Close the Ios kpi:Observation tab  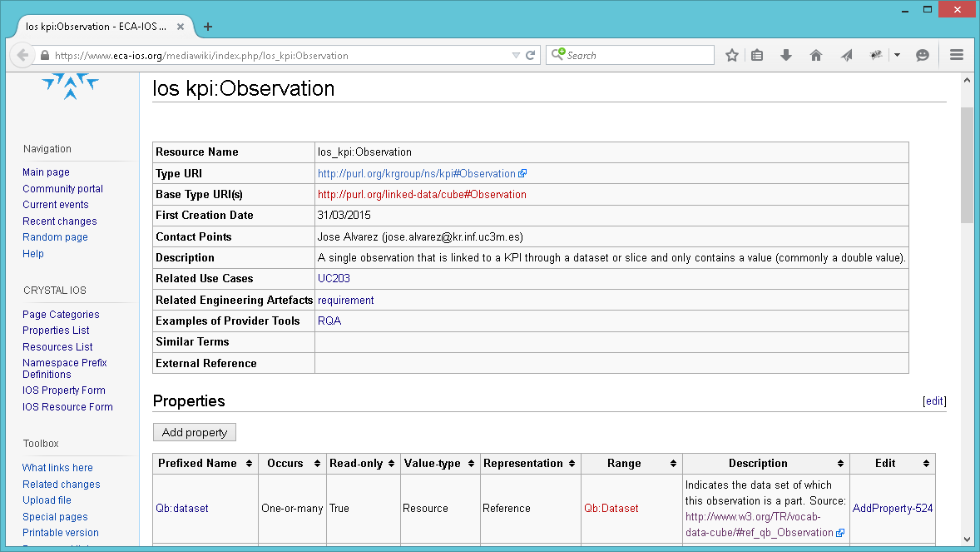(x=181, y=27)
